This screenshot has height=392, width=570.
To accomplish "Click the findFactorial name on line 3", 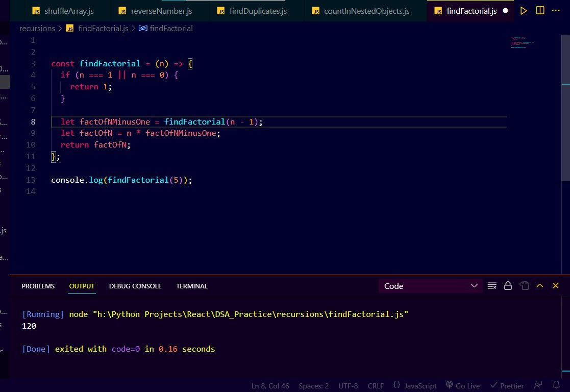I will click(x=109, y=64).
